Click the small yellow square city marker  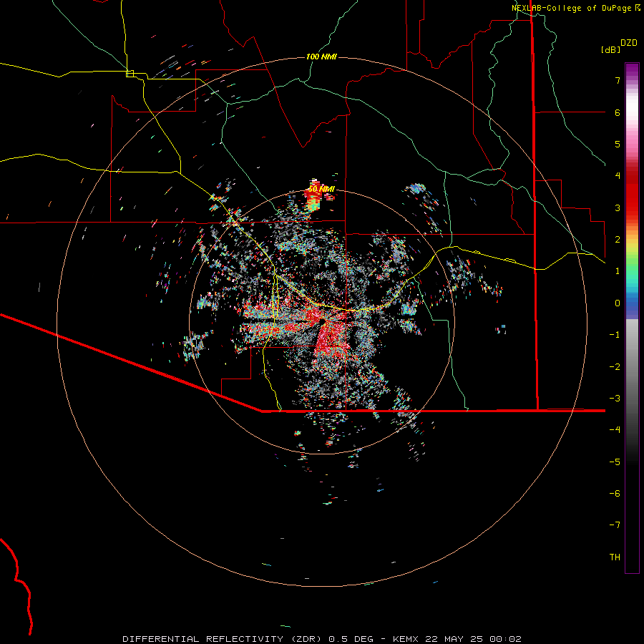(130, 74)
